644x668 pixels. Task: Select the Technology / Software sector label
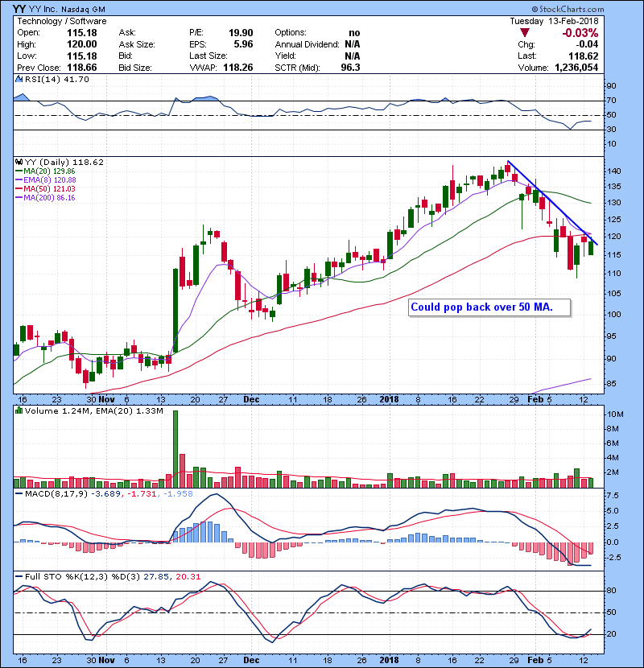[x=62, y=21]
